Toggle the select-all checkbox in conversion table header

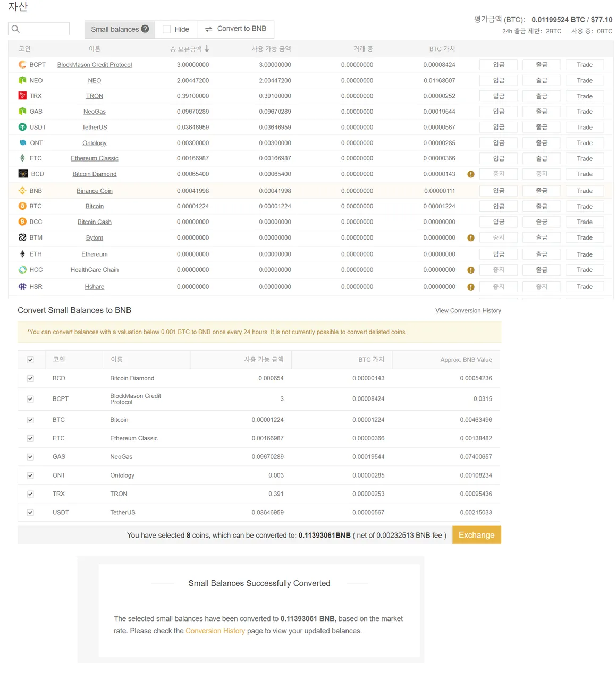[x=30, y=360]
